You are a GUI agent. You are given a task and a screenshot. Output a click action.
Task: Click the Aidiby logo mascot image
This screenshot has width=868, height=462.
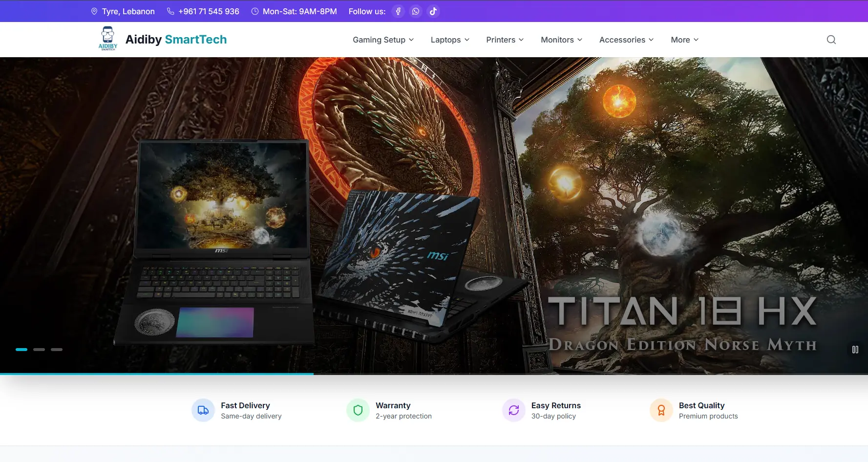(x=108, y=39)
